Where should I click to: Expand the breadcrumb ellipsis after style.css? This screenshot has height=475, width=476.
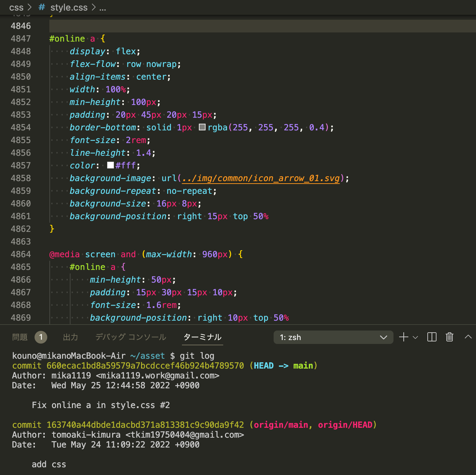point(102,7)
